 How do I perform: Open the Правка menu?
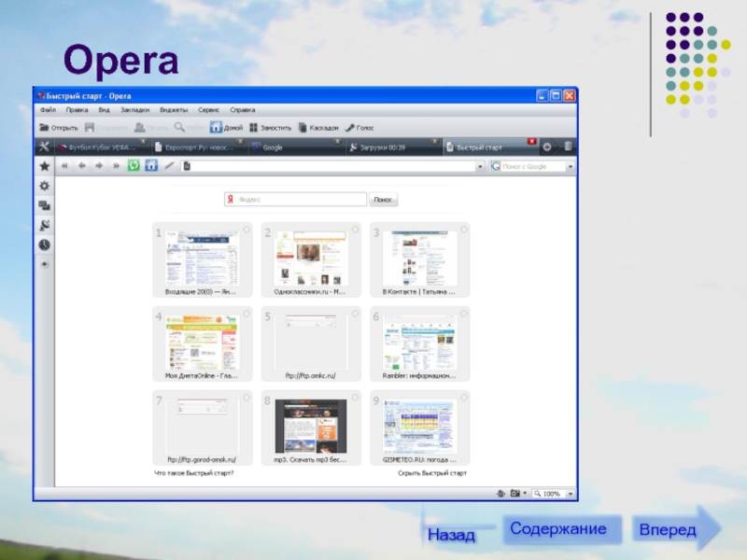point(77,109)
